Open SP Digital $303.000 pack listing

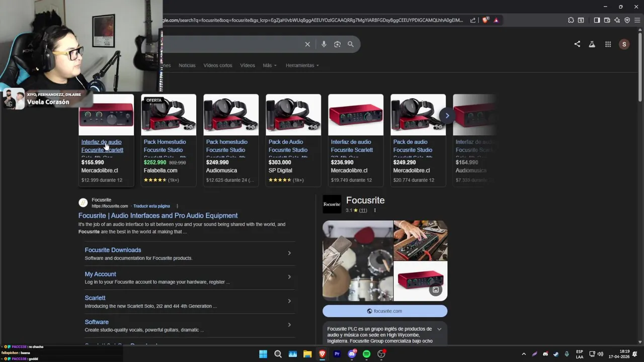tap(293, 140)
